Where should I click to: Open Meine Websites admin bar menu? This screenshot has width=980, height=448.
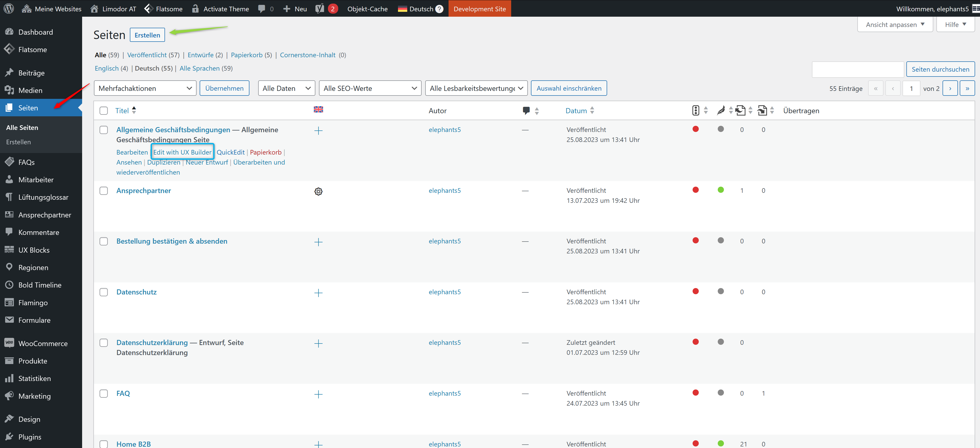click(51, 8)
